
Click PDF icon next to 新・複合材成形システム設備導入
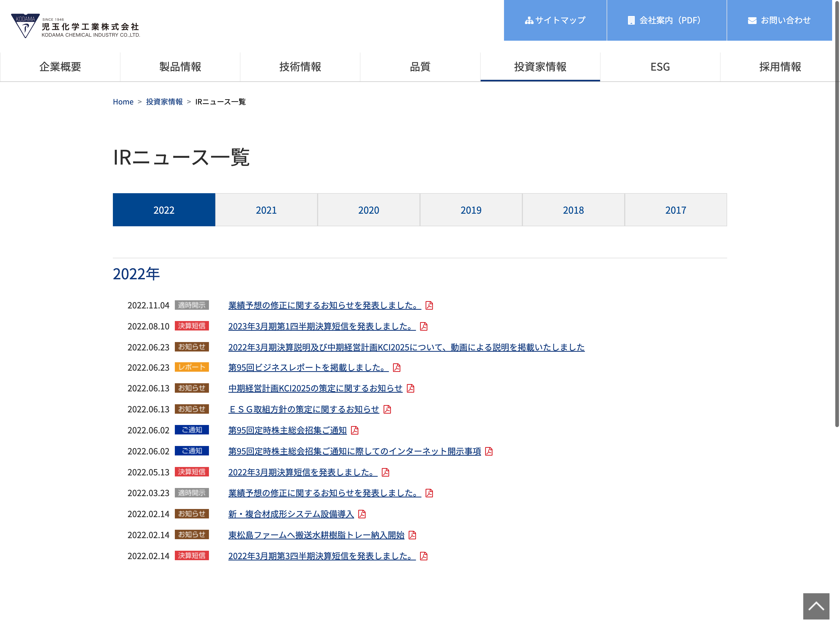coord(362,514)
